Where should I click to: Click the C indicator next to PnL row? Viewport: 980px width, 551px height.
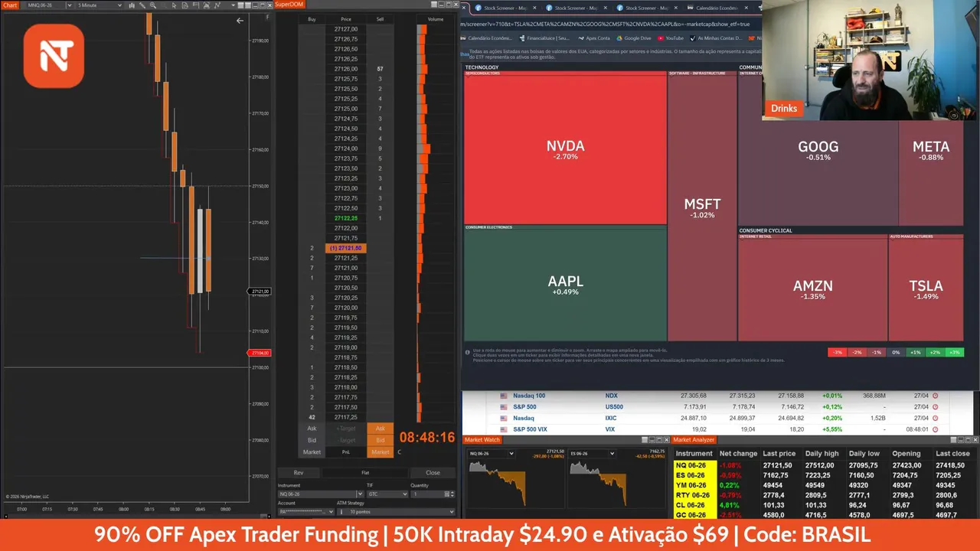pyautogui.click(x=399, y=452)
